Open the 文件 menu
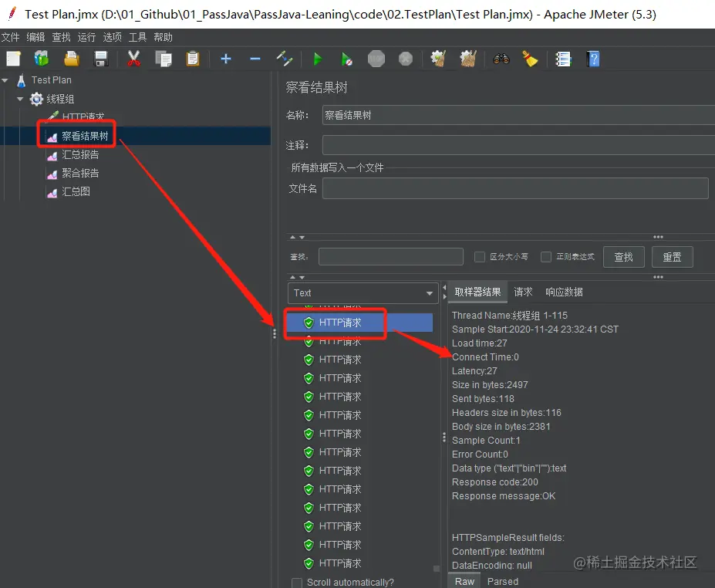This screenshot has width=715, height=588. coord(11,37)
